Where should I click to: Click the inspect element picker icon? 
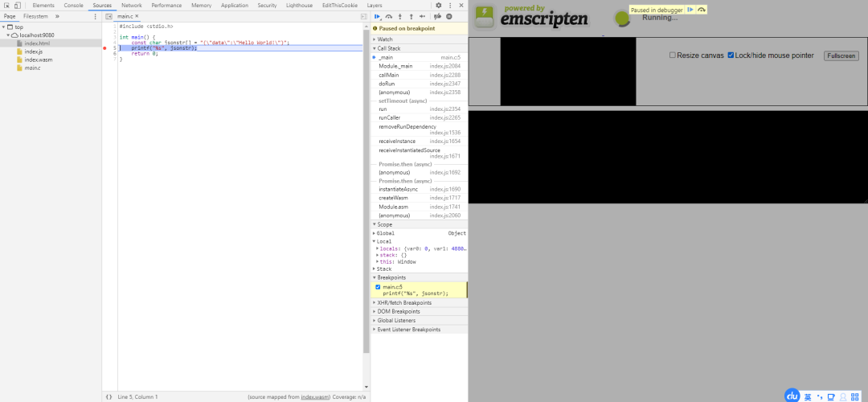click(6, 5)
